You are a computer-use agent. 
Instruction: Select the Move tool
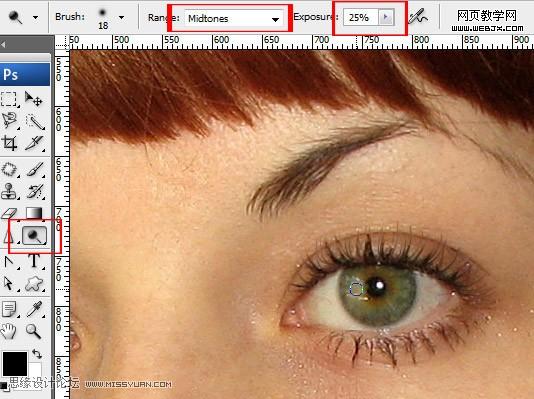click(x=34, y=99)
